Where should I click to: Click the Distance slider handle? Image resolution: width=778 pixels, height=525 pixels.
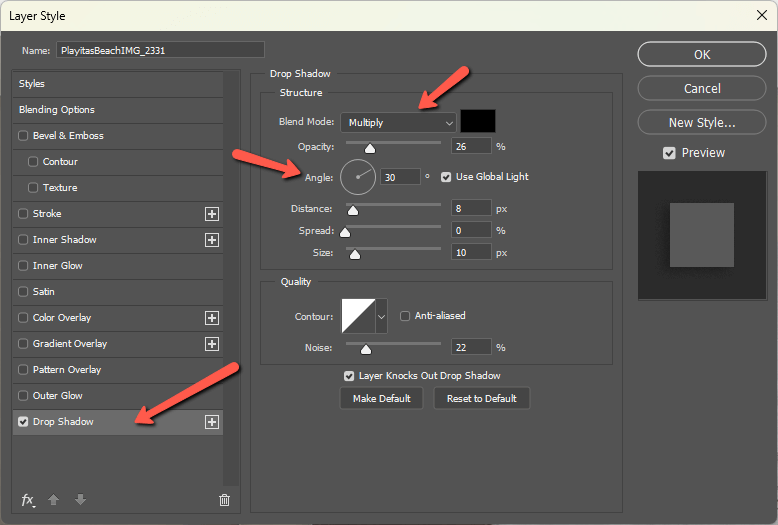click(x=353, y=211)
